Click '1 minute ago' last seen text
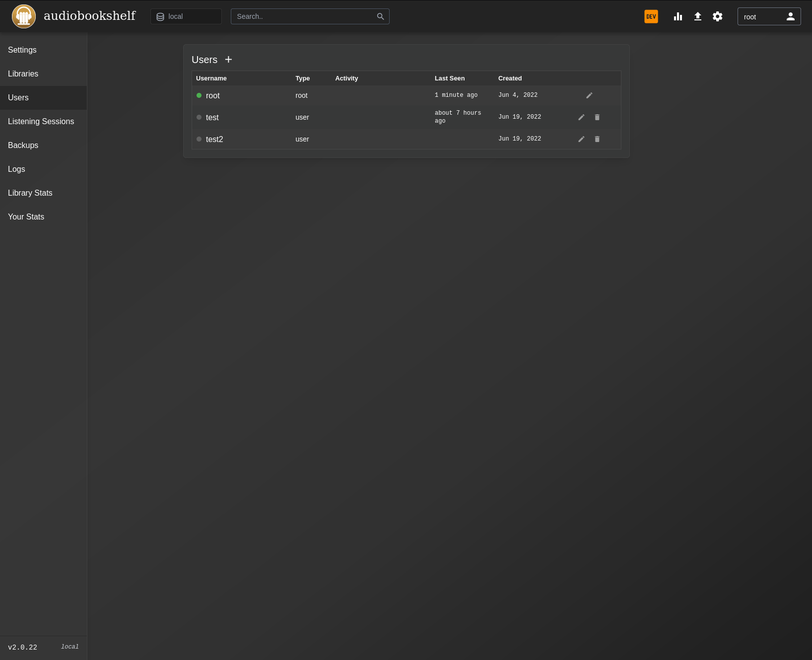Screen dimensions: 812x660 (x=456, y=95)
